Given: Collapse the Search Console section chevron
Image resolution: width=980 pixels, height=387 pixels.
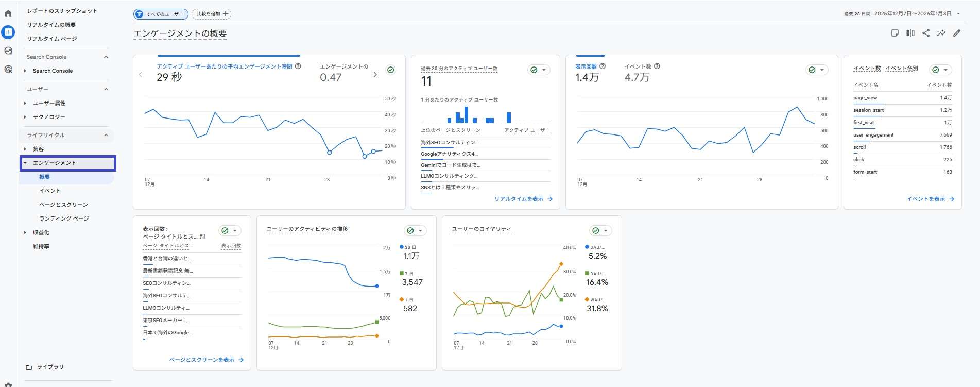Looking at the screenshot, I should (106, 57).
